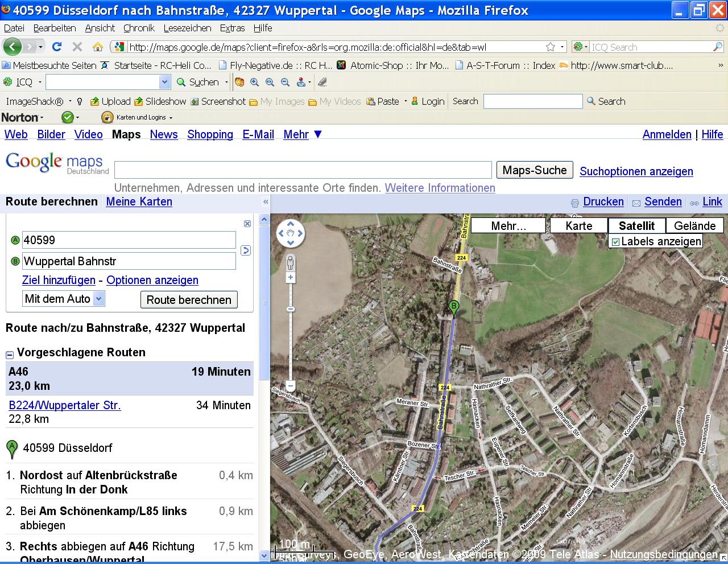728x564 pixels.
Task: Pan the map up with the arrow
Action: click(291, 224)
